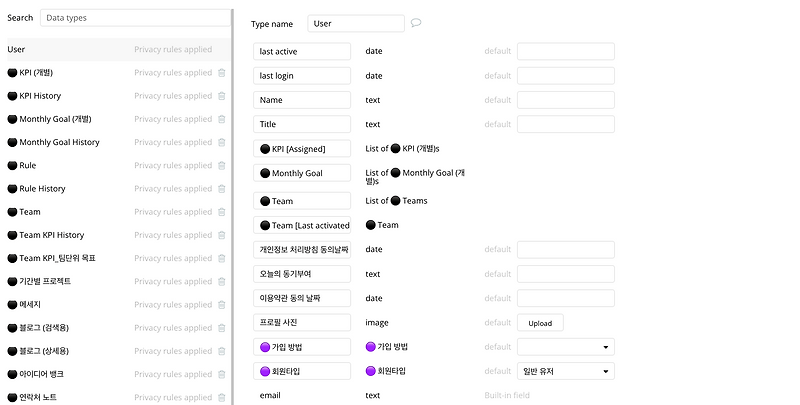Edit the Name field name box
The height and width of the screenshot is (405, 800).
tap(302, 100)
